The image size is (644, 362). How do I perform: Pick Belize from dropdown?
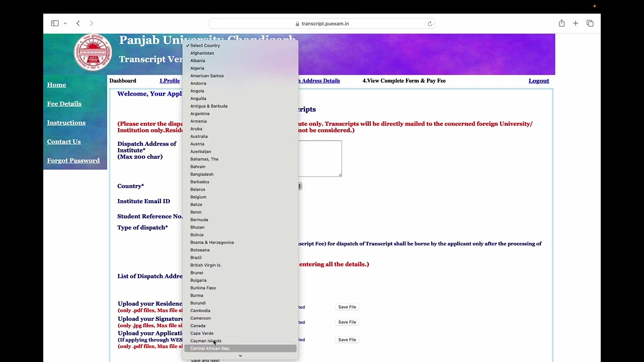click(x=240, y=205)
